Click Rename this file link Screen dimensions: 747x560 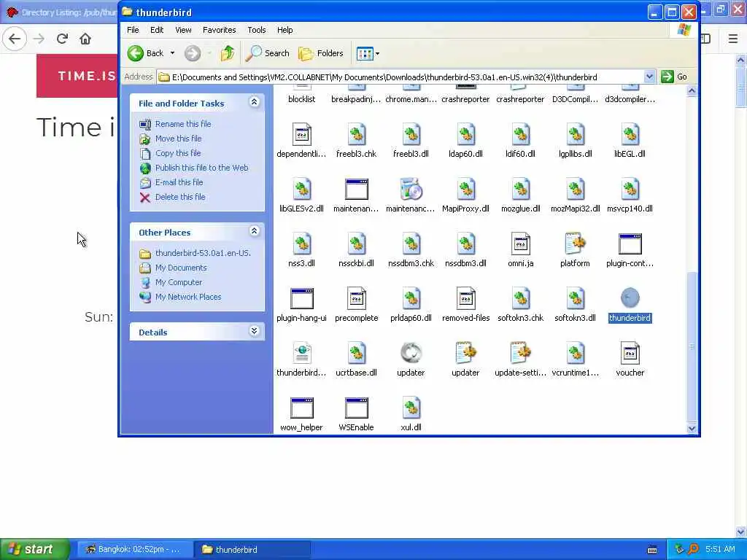[183, 124]
